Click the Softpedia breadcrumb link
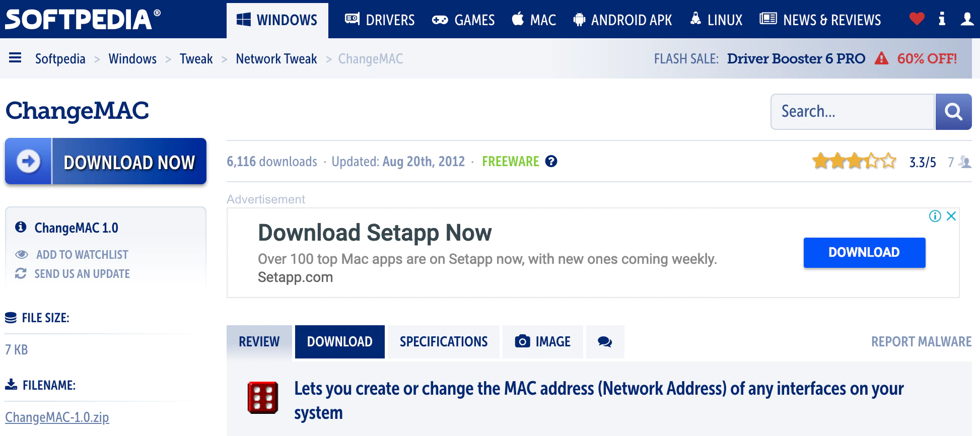 tap(60, 59)
